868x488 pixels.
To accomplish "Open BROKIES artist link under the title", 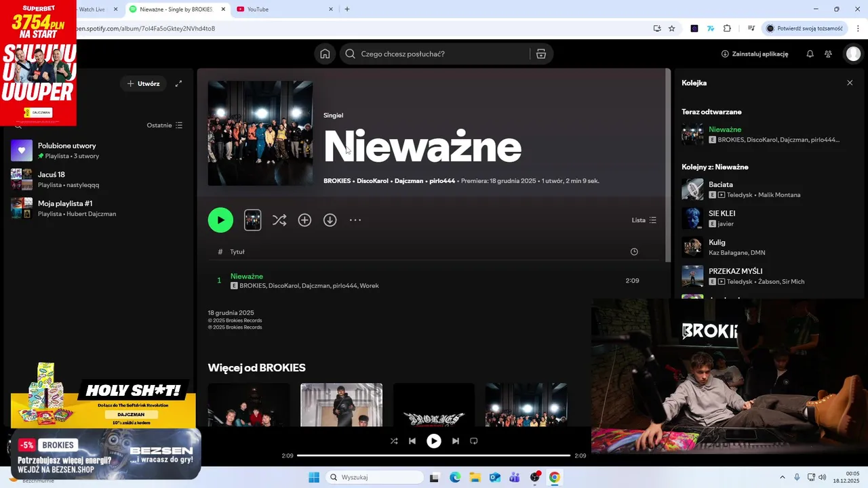I will point(337,181).
